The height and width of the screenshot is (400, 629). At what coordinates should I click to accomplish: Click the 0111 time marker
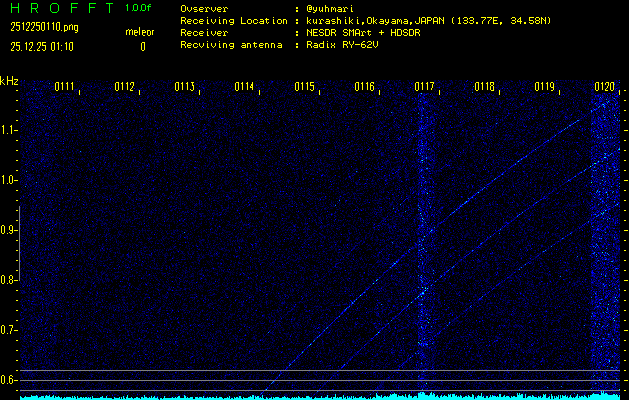(65, 87)
